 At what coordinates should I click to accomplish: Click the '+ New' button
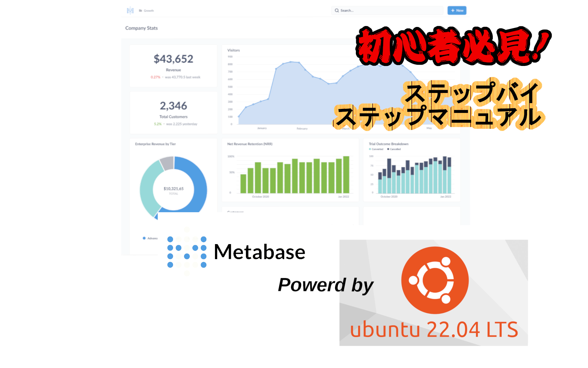tap(457, 11)
